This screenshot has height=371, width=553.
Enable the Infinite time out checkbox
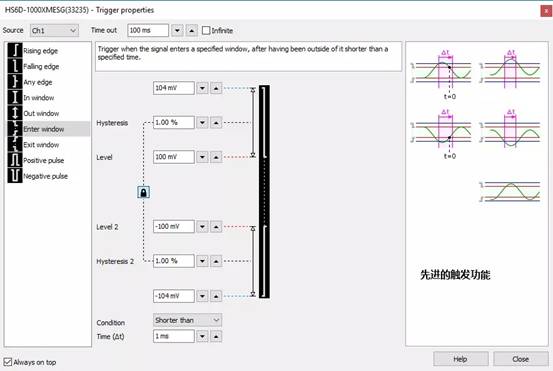click(206, 30)
